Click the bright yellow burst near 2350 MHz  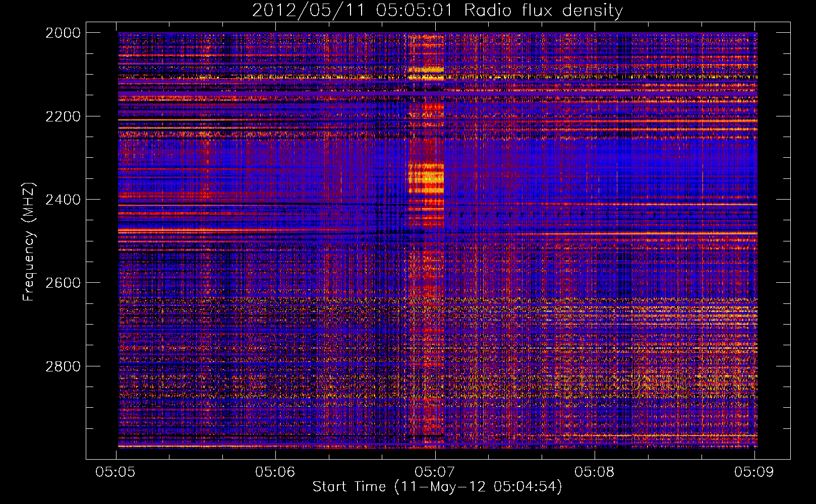425,178
